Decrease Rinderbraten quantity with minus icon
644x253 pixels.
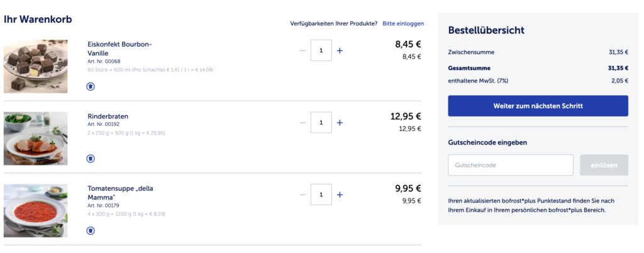303,123
